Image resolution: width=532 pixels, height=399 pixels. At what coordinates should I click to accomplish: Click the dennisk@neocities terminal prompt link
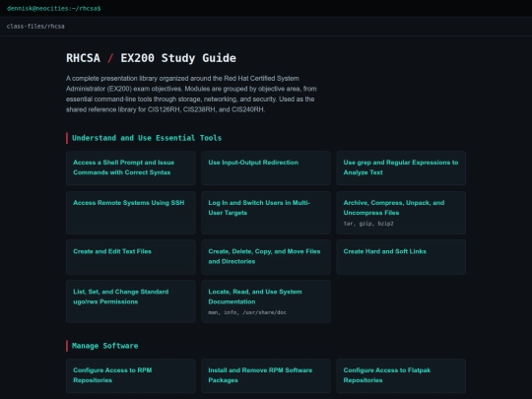click(x=53, y=9)
